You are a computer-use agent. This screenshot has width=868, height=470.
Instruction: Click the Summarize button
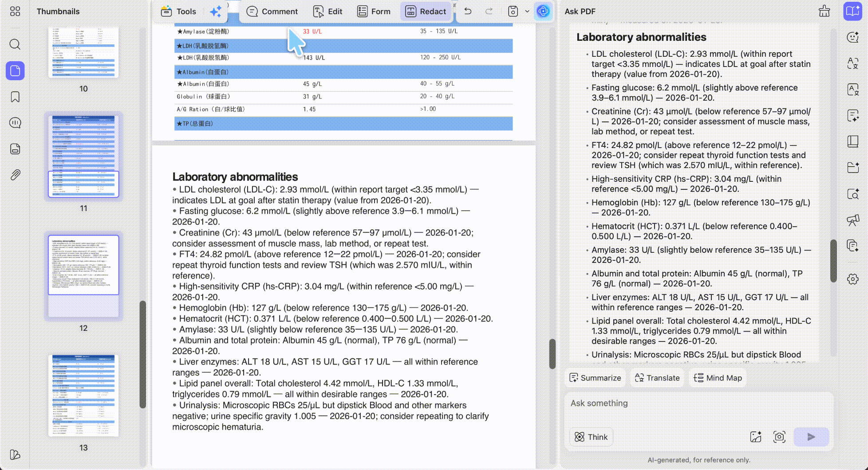pos(595,378)
